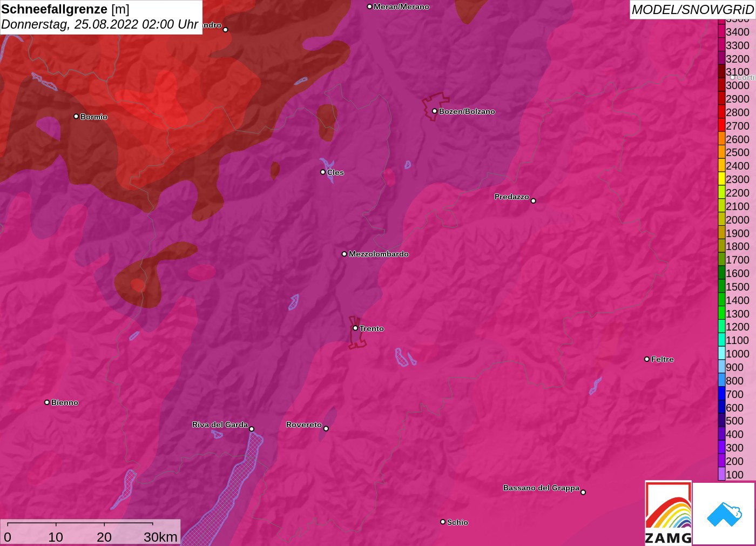
Task: Click the Predazzo label text
Action: coord(512,197)
